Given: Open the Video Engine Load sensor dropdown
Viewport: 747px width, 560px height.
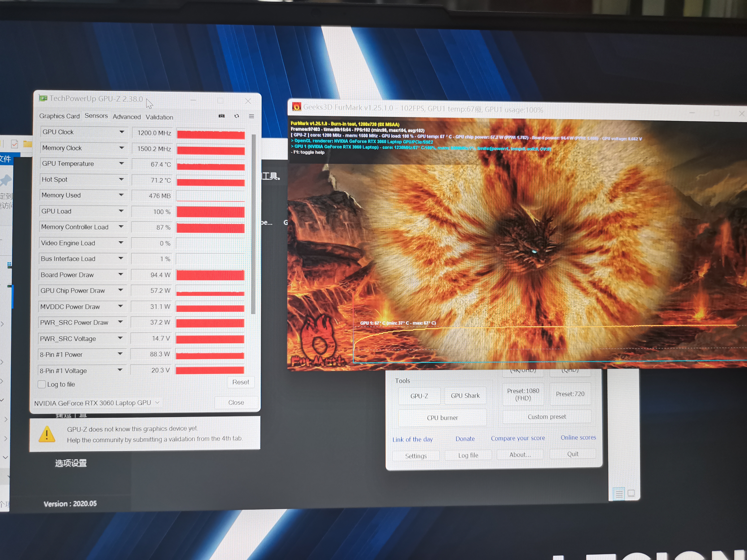Looking at the screenshot, I should pyautogui.click(x=121, y=242).
